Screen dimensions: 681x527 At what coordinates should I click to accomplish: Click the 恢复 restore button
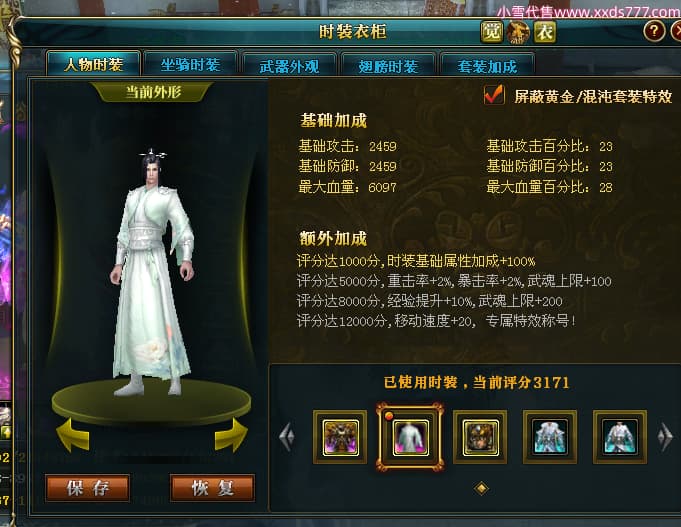pyautogui.click(x=212, y=488)
